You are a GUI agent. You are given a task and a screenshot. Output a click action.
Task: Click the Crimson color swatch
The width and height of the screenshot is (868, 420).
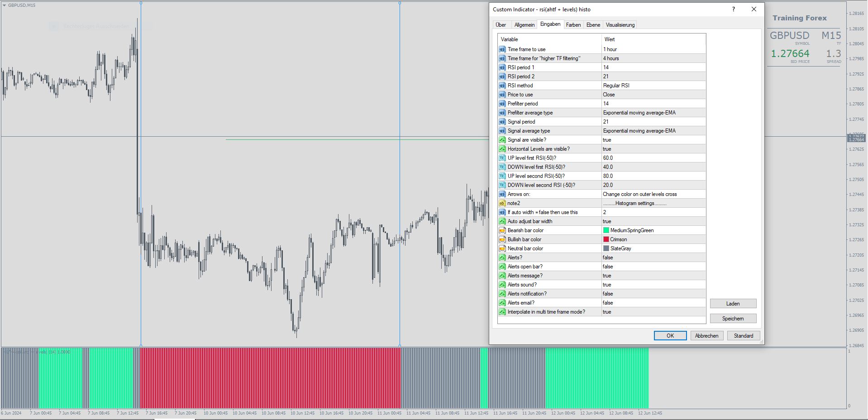606,239
